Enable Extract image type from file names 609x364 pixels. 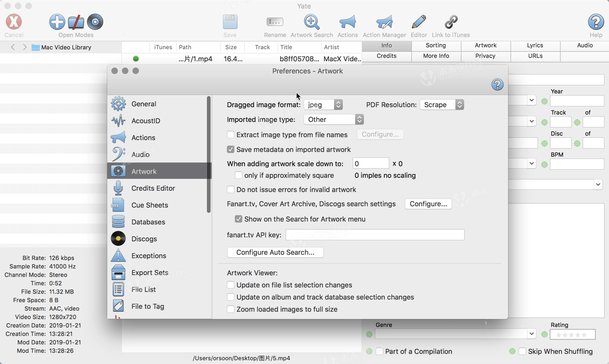[231, 135]
